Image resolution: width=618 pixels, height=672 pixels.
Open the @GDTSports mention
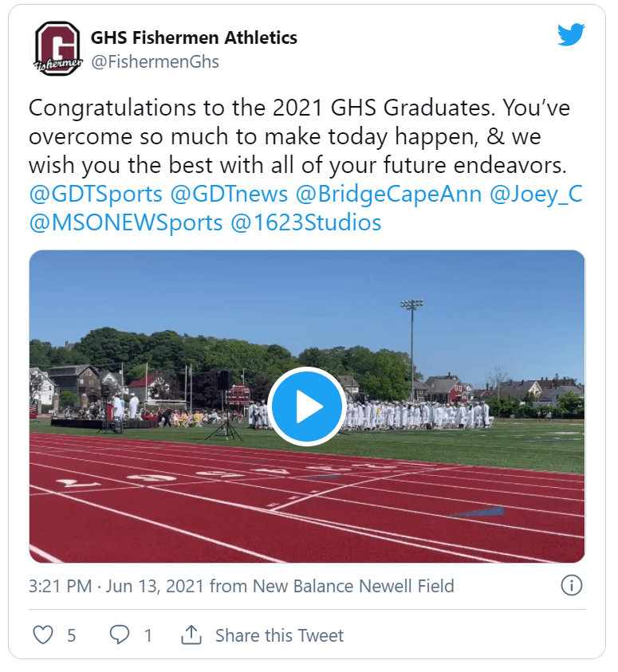96,195
